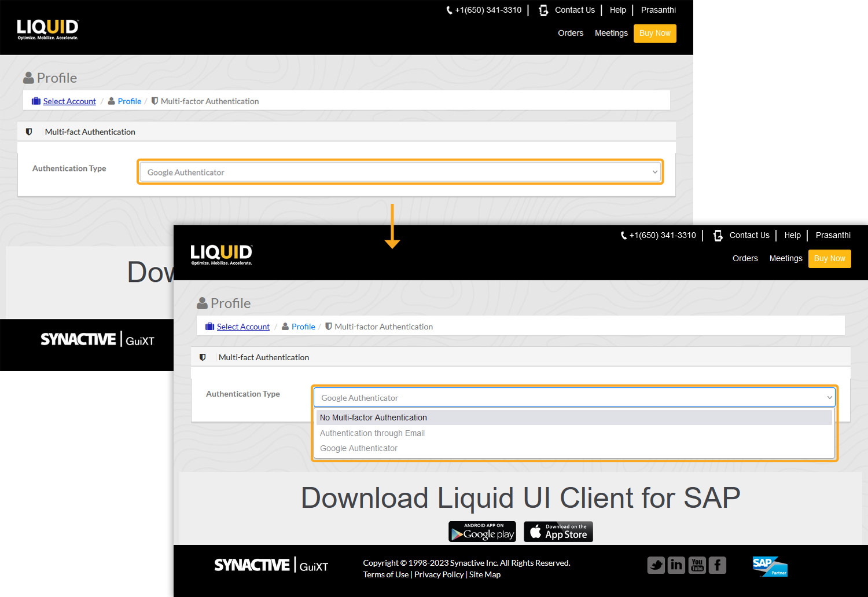
Task: Open the Twitter social icon in footer
Action: click(x=656, y=565)
